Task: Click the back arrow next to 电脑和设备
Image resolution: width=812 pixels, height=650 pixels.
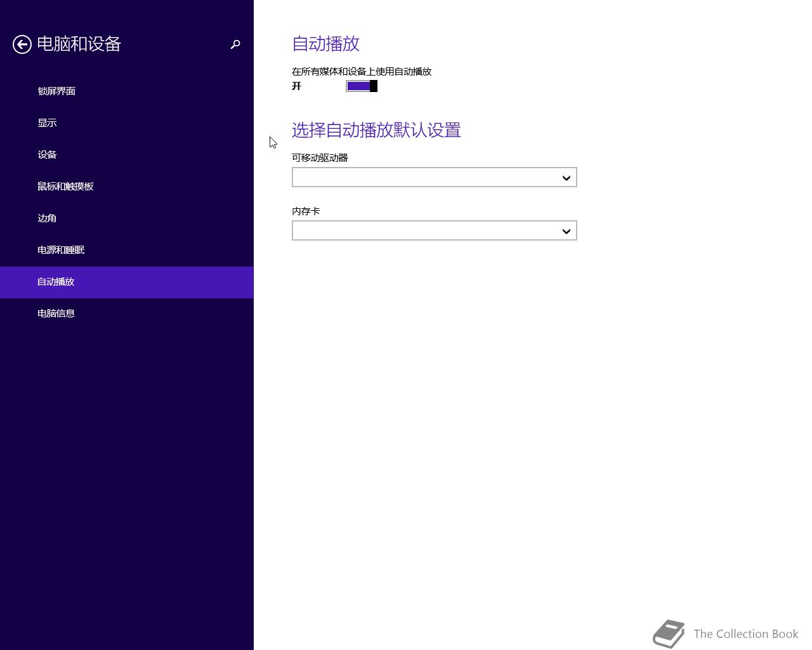Action: coord(22,44)
